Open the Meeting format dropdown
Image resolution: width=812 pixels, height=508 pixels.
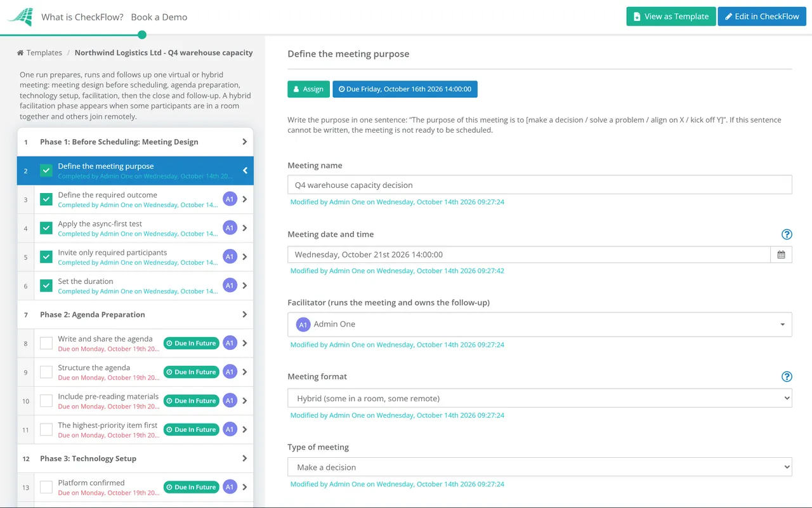(x=540, y=399)
